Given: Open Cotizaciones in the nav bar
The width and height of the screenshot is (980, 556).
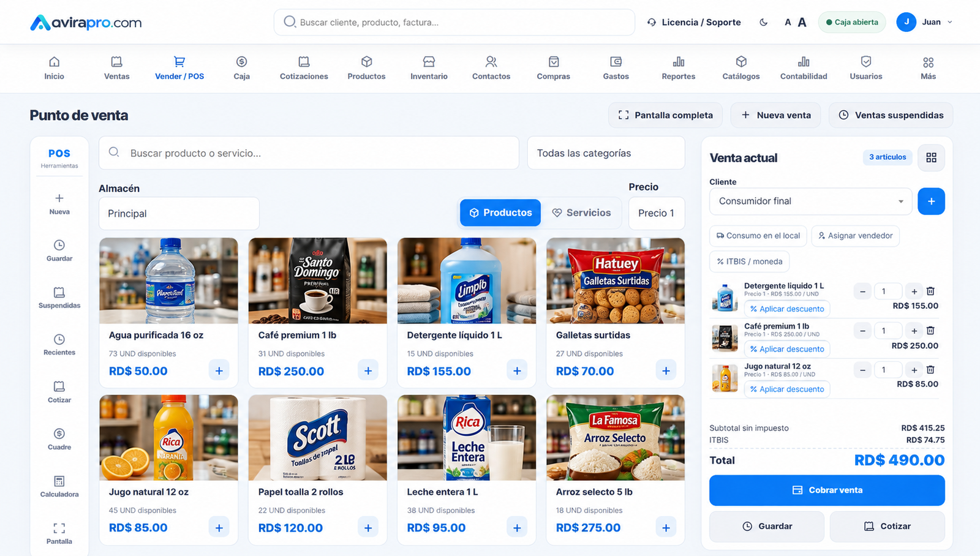Looking at the screenshot, I should 304,68.
